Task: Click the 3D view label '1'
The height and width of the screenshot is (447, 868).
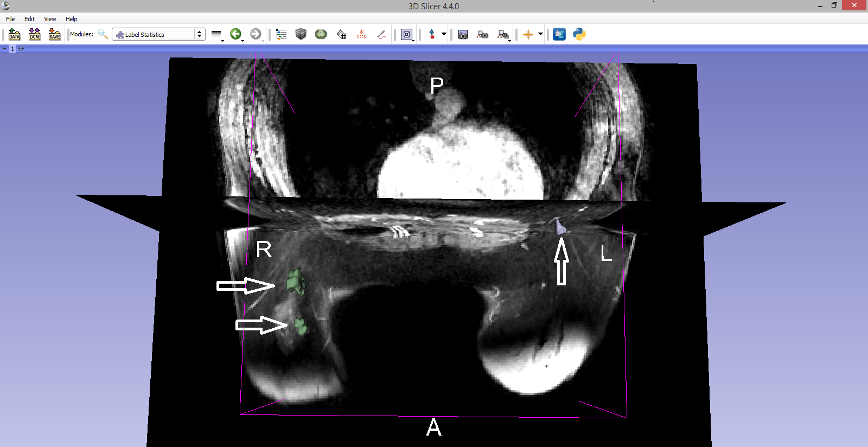Action: (x=12, y=48)
